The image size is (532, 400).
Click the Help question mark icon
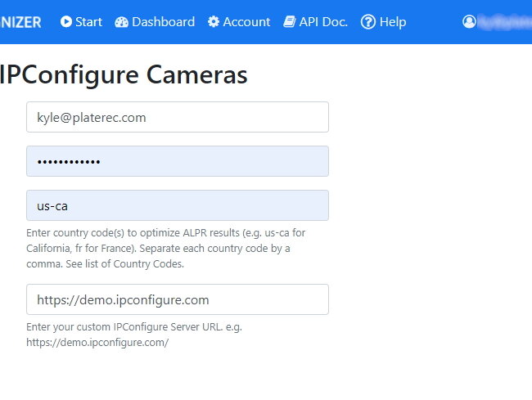[368, 22]
